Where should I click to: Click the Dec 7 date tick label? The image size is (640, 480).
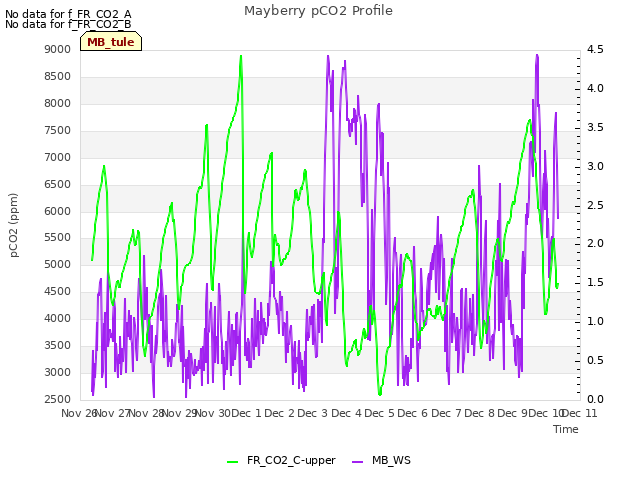[x=446, y=413]
